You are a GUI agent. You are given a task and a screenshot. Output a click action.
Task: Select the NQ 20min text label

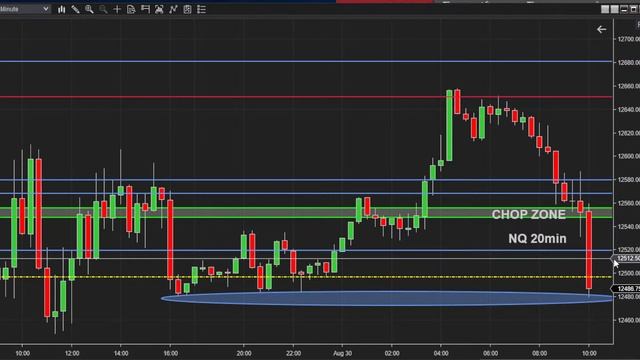(x=537, y=238)
